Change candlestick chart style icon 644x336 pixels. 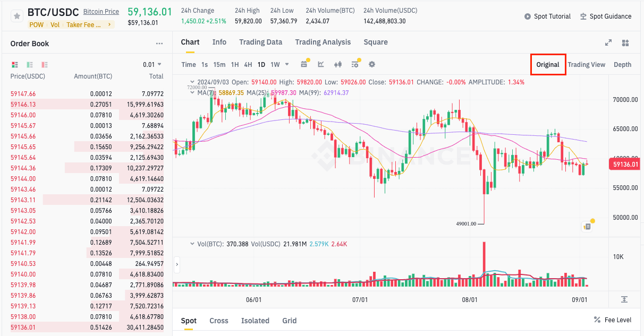[337, 65]
